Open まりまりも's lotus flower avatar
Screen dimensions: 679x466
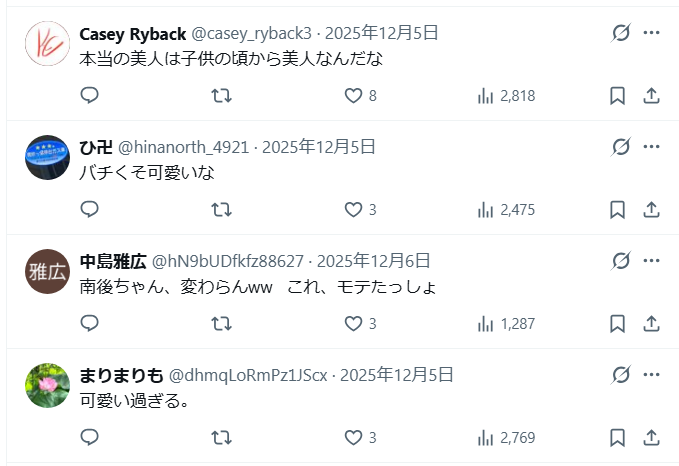47,386
